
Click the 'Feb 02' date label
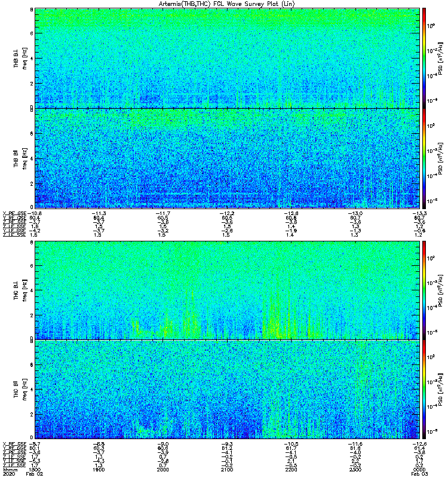pyautogui.click(x=35, y=474)
